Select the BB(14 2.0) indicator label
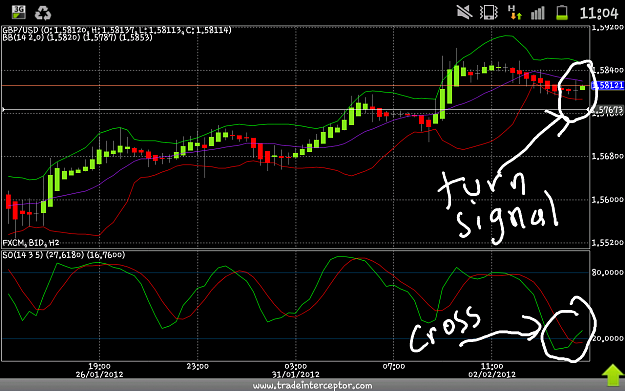Image resolution: width=625 pixels, height=391 pixels. (77, 37)
